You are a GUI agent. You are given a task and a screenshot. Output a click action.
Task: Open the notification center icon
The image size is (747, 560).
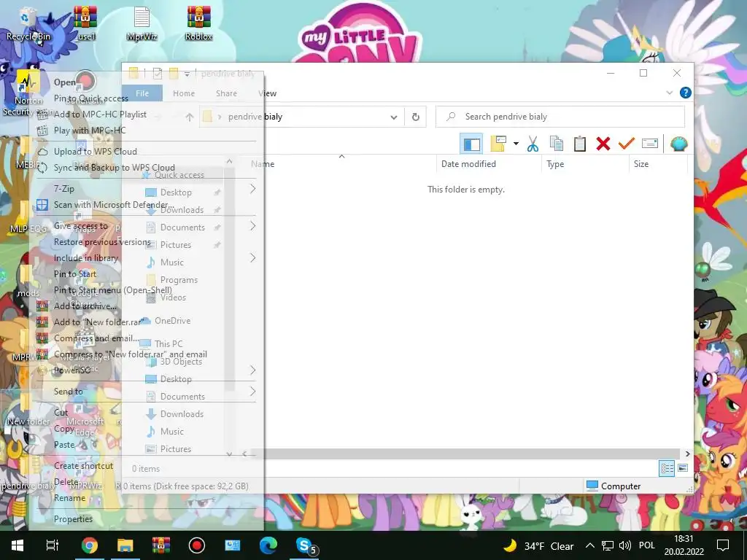(723, 545)
